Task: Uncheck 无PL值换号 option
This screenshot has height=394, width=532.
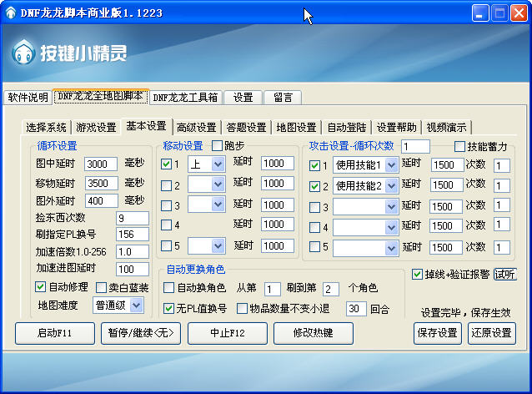Action: [168, 308]
